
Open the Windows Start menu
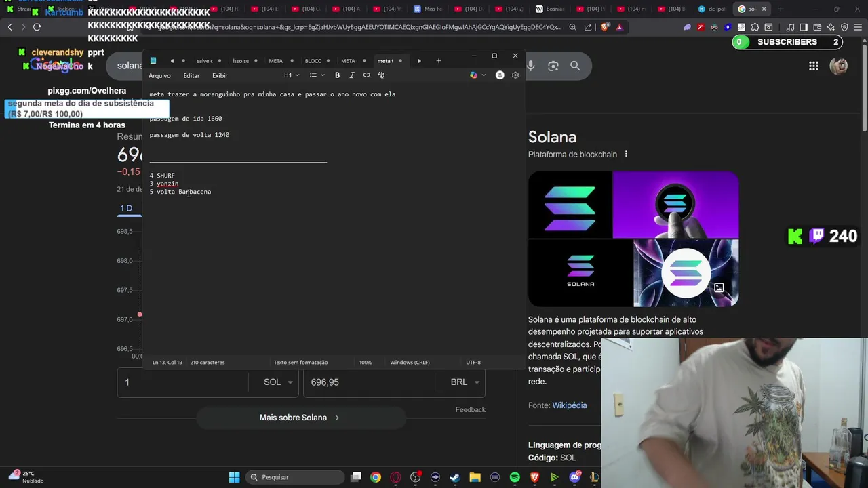click(234, 477)
